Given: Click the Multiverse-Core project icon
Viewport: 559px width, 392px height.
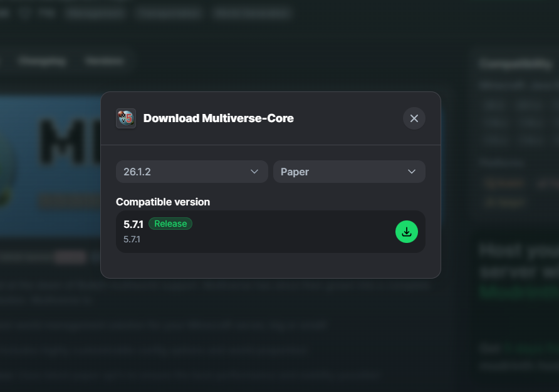Looking at the screenshot, I should click(x=126, y=118).
